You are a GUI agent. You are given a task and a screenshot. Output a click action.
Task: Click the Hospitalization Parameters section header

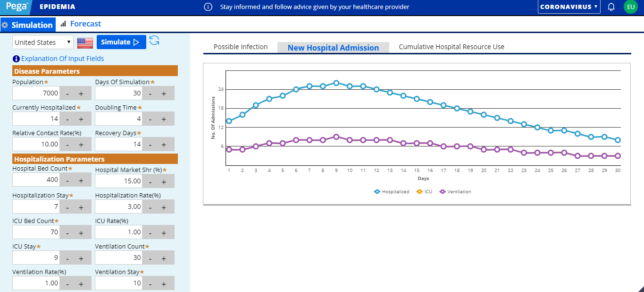click(x=95, y=159)
